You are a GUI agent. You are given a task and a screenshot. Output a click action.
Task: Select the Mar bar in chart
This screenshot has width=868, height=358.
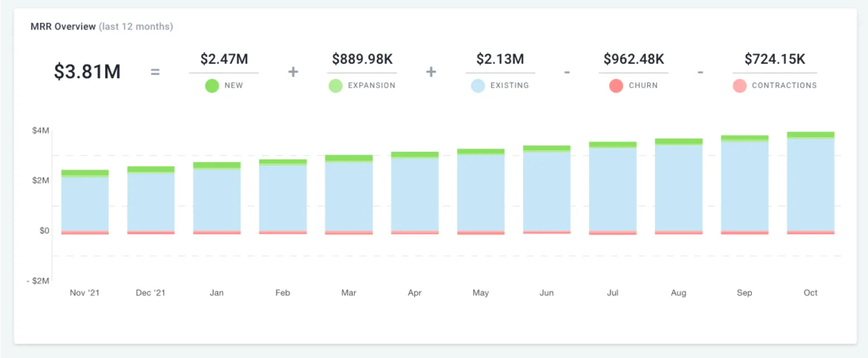(349, 195)
